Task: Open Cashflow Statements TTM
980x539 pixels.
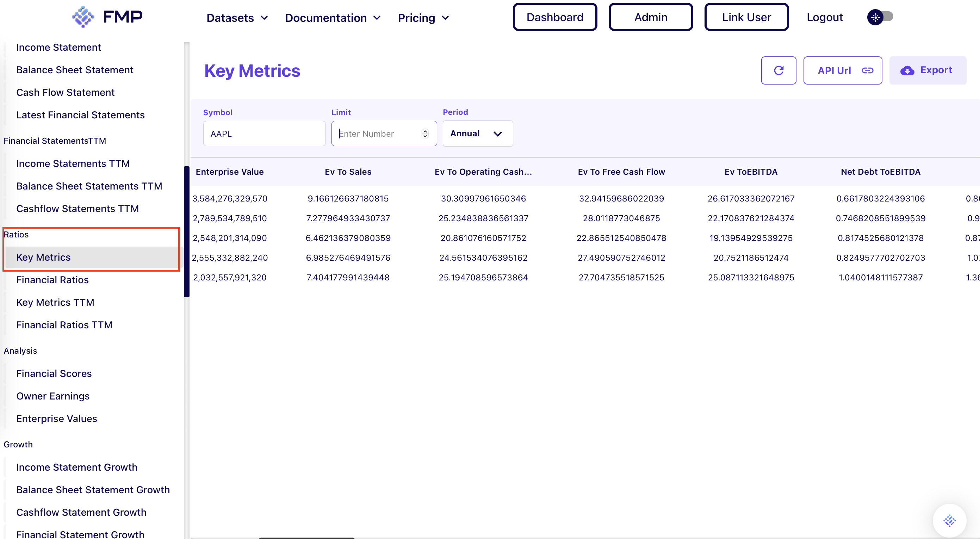Action: tap(77, 209)
